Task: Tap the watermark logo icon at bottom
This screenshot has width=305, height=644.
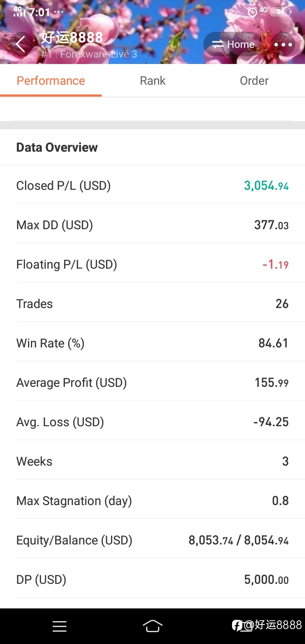Action: (x=237, y=625)
